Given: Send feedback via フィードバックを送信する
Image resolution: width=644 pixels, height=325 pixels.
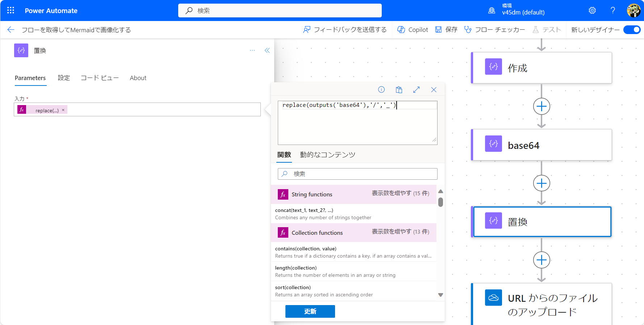Looking at the screenshot, I should tap(345, 30).
